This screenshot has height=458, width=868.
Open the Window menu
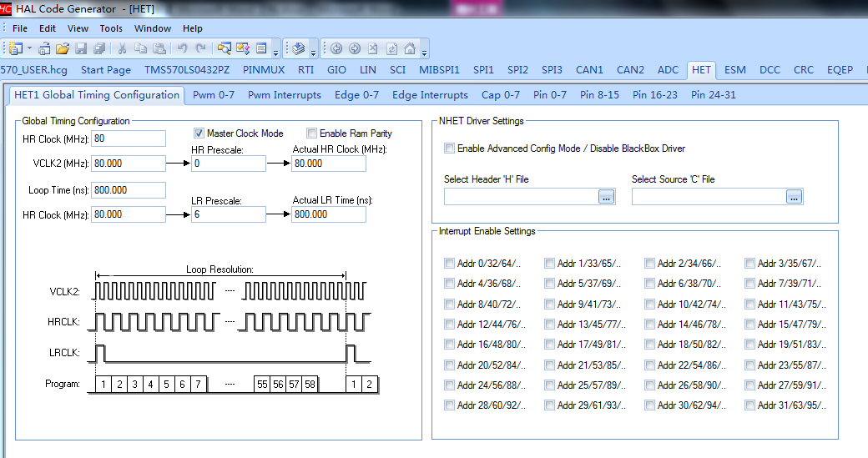coord(152,28)
